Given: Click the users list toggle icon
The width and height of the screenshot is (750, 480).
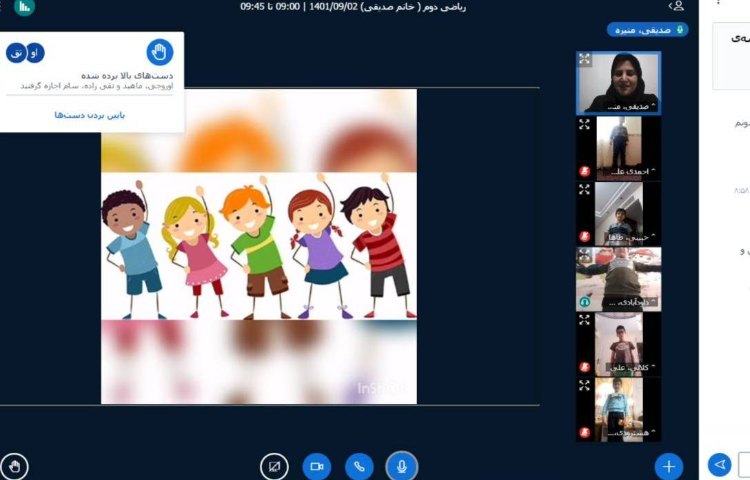Looking at the screenshot, I should coord(677,6).
